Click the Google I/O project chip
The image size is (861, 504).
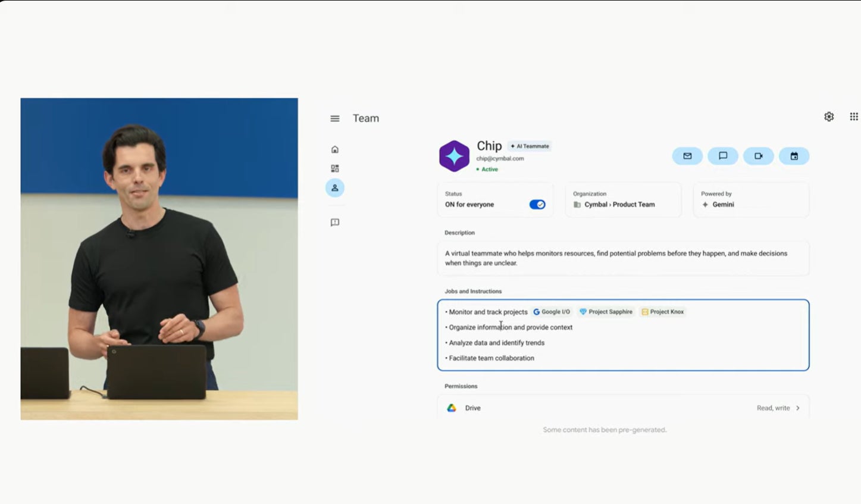[x=551, y=311]
